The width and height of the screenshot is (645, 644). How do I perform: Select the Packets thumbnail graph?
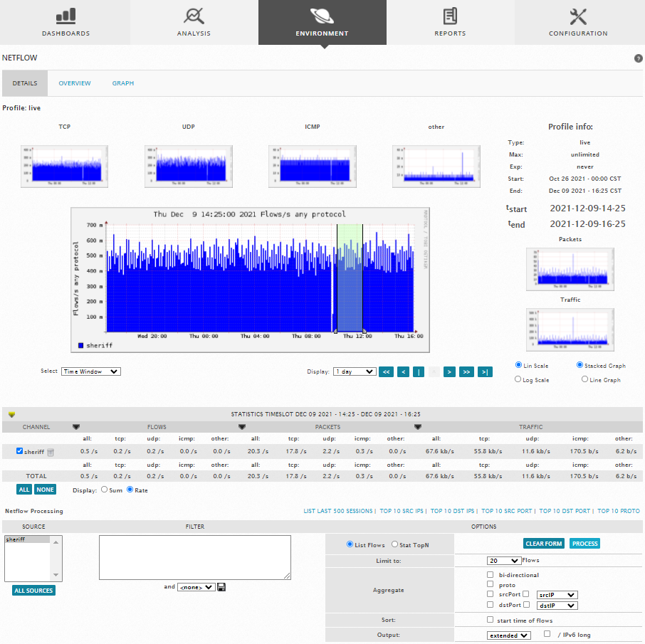[x=570, y=270]
